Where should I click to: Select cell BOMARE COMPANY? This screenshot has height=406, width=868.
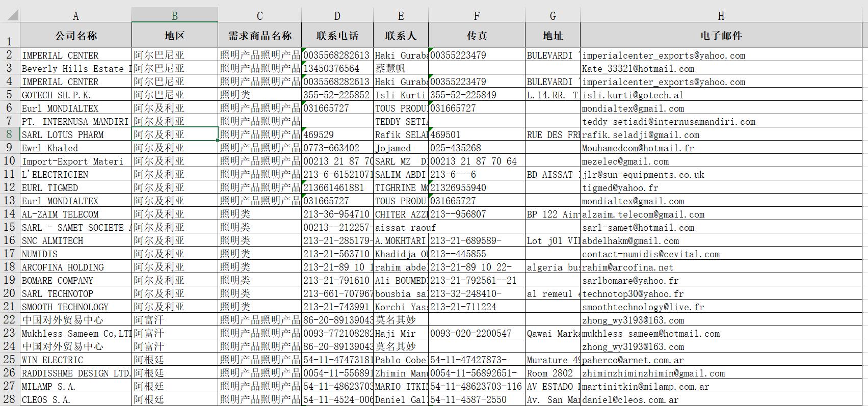click(x=76, y=280)
